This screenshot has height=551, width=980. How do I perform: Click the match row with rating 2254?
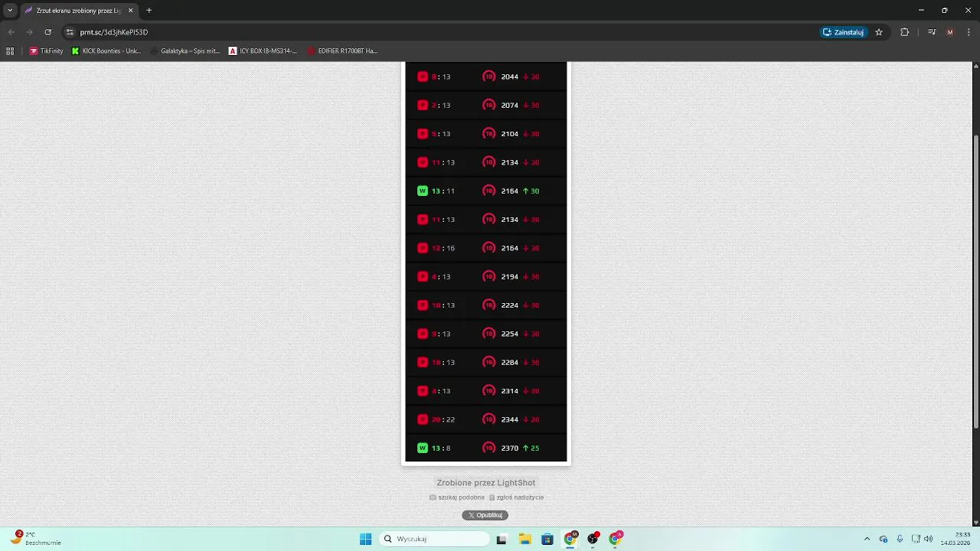tap(486, 334)
